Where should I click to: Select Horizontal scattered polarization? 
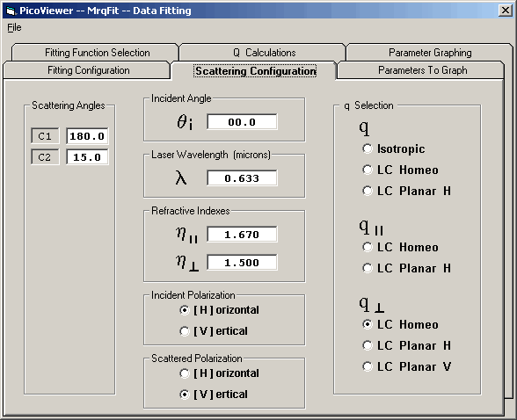(220, 373)
